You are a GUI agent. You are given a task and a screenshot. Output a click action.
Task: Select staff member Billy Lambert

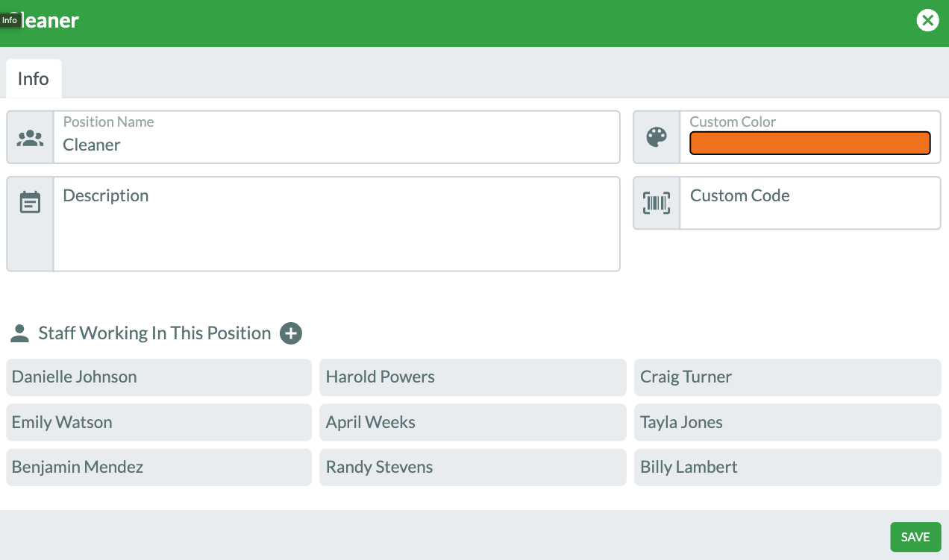click(788, 467)
